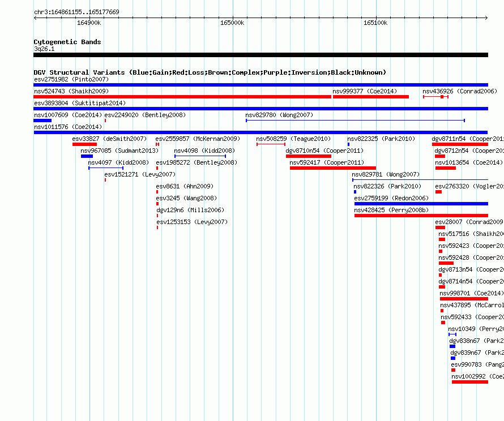Open nsv829781 (Wong2007) label
Image resolution: width=504 pixels, height=421 pixels.
(x=386, y=174)
